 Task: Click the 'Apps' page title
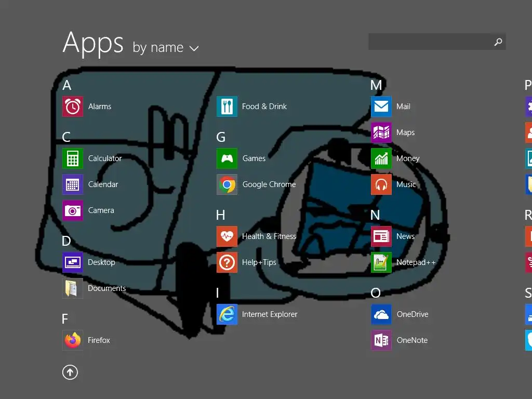93,44
